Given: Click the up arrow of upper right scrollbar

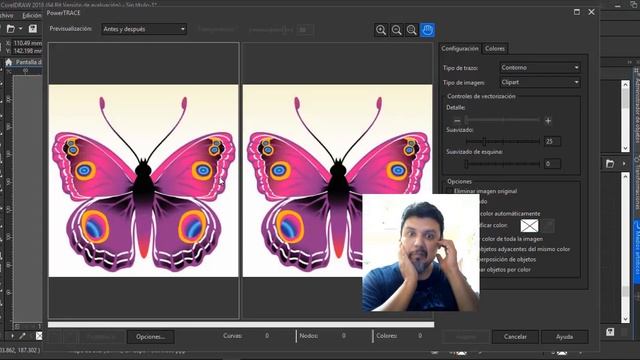Looking at the screenshot, I should pos(625,84).
